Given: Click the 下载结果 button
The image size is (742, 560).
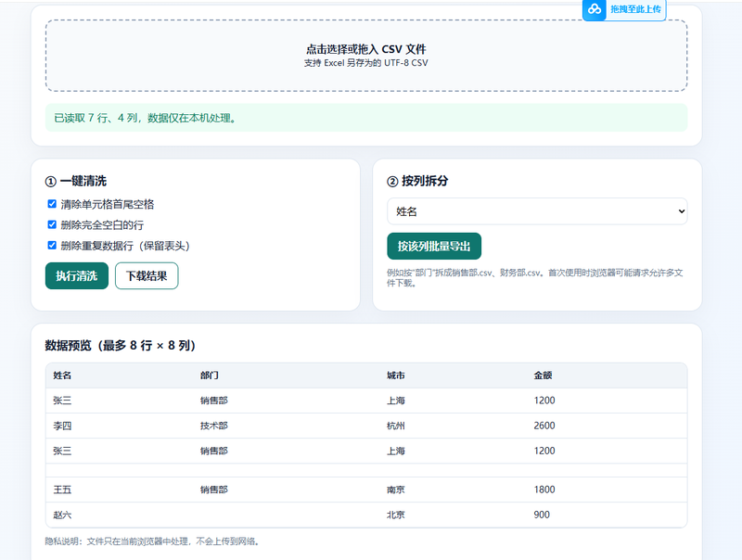Looking at the screenshot, I should [147, 275].
